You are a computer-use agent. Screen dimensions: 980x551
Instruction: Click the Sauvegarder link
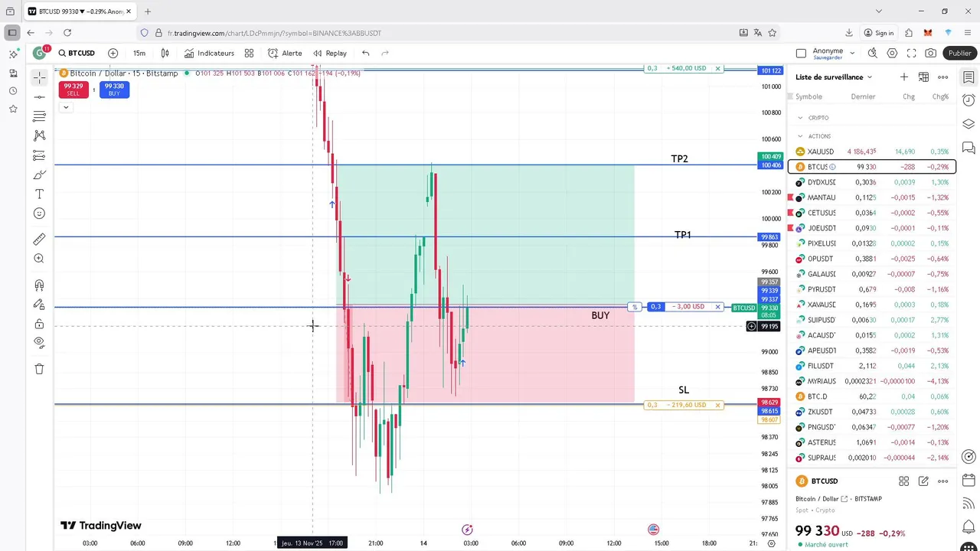[828, 57]
